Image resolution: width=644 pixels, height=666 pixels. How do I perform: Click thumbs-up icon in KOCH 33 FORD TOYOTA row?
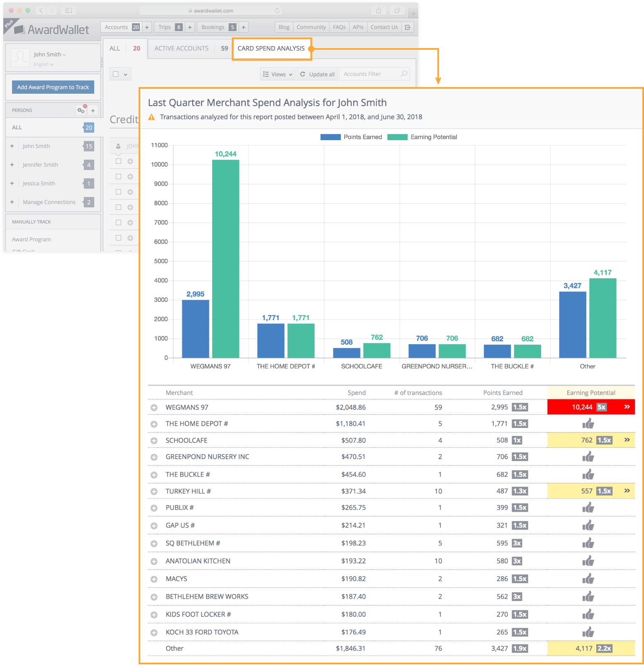588,632
